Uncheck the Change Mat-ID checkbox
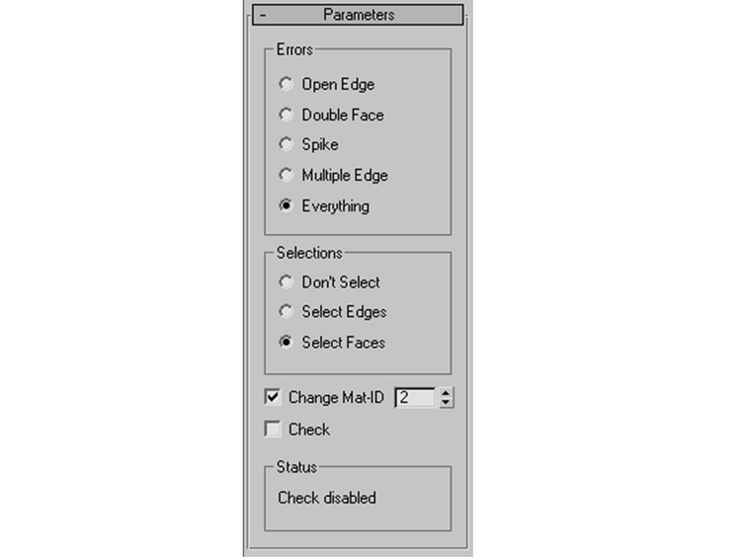Image resolution: width=747 pixels, height=560 pixels. (273, 397)
